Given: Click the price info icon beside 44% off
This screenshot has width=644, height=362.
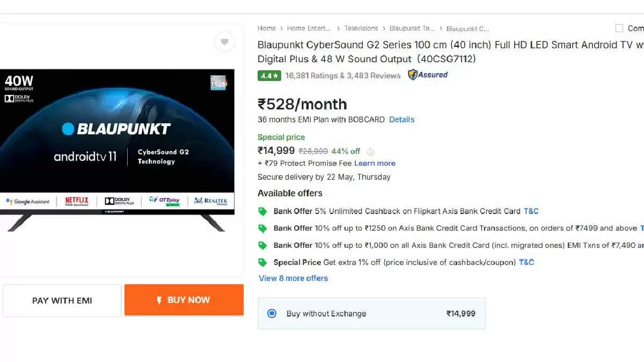Looking at the screenshot, I should pos(370,152).
